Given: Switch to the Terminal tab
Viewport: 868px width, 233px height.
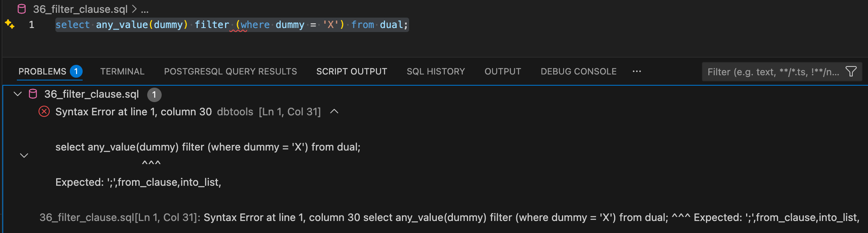Looking at the screenshot, I should tap(122, 71).
